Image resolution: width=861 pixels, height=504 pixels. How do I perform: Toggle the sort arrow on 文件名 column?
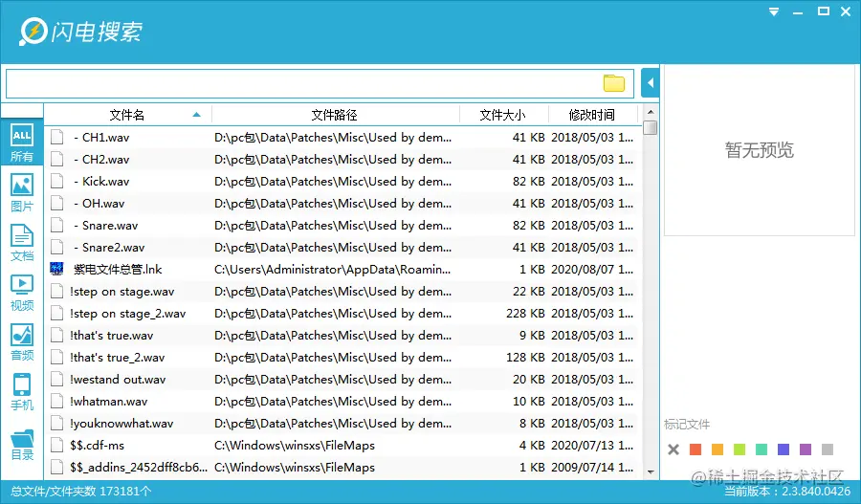(x=196, y=115)
